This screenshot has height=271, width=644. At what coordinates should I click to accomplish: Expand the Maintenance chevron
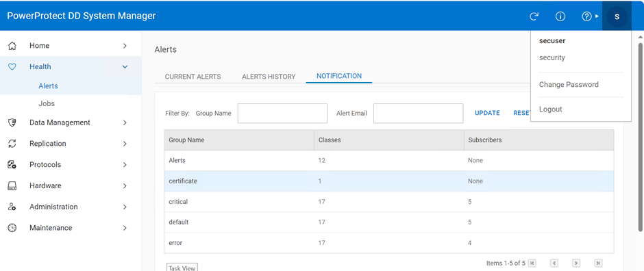coord(125,228)
